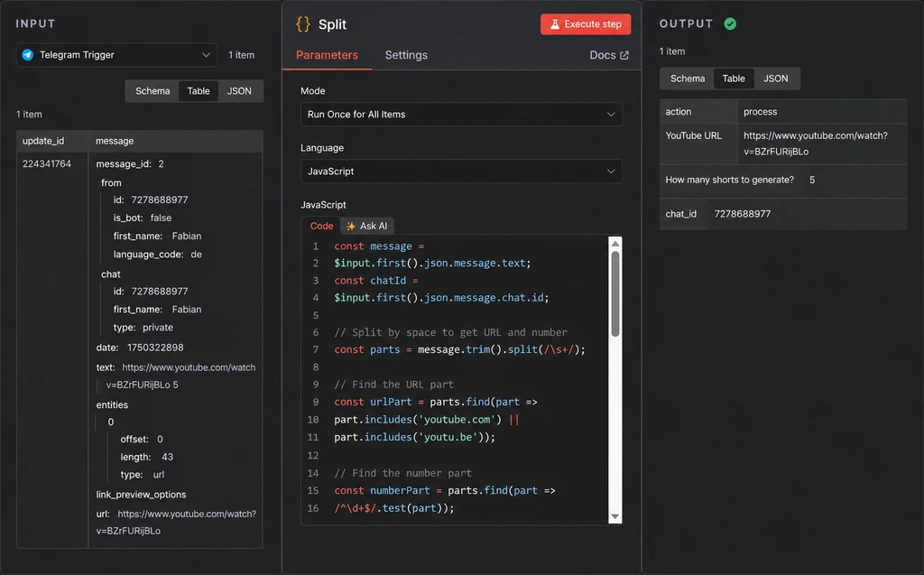Viewport: 924px width, 575px height.
Task: Click the shorts to generate value 5
Action: (812, 180)
